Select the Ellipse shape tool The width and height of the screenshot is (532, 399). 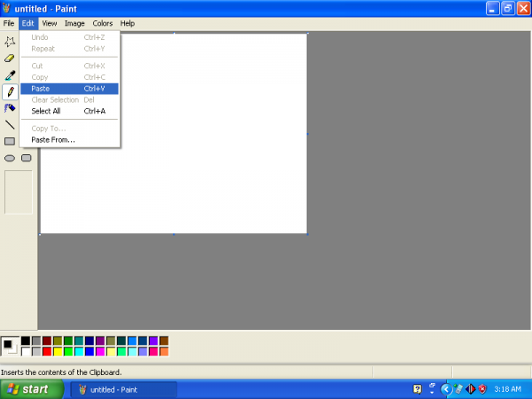click(10, 158)
